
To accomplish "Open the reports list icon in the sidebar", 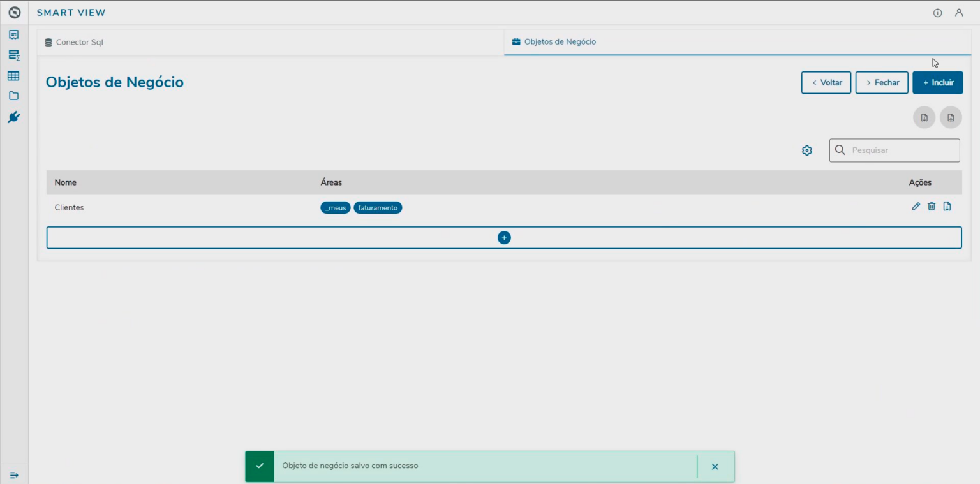I will pyautogui.click(x=14, y=34).
